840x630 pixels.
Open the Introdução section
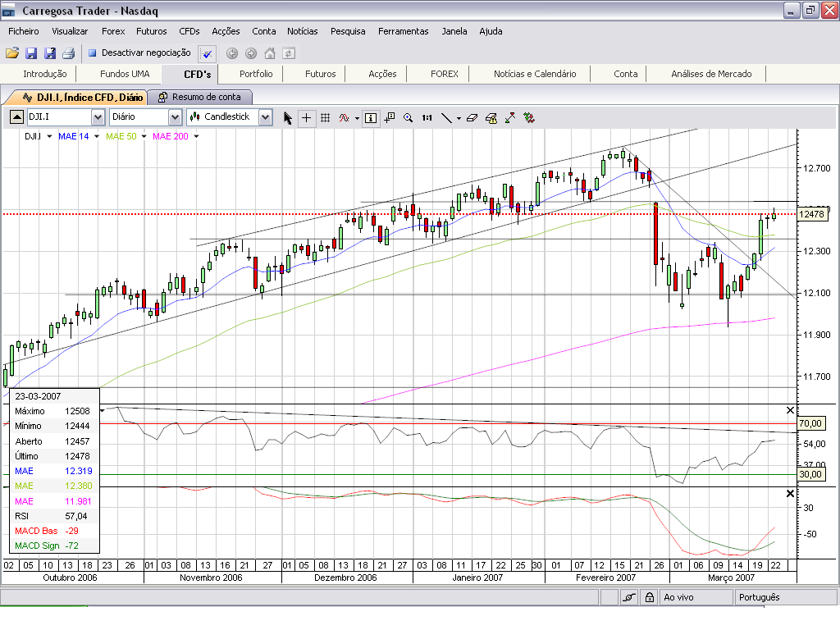(44, 74)
